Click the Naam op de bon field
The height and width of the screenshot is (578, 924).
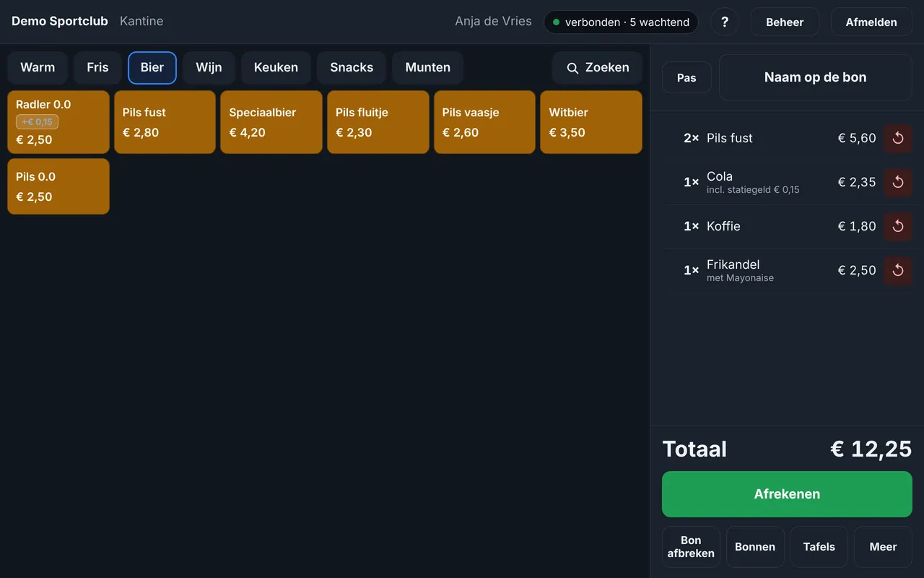coord(816,77)
